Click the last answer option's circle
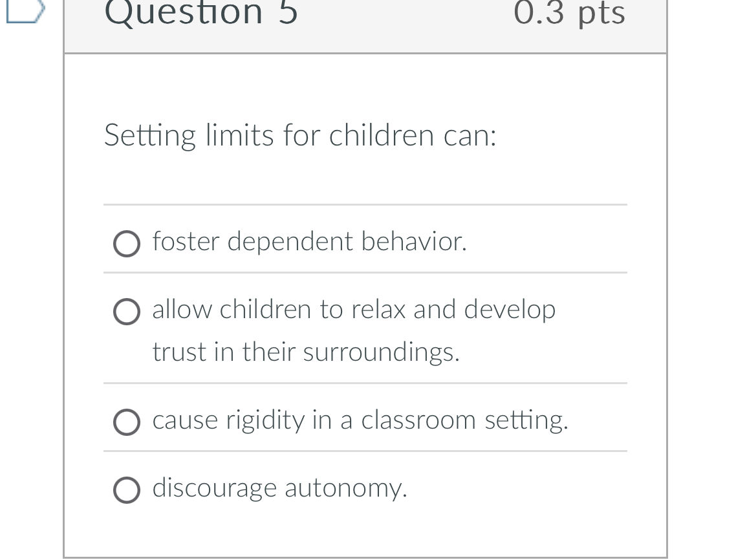This screenshot has height=560, width=747. pos(127,491)
